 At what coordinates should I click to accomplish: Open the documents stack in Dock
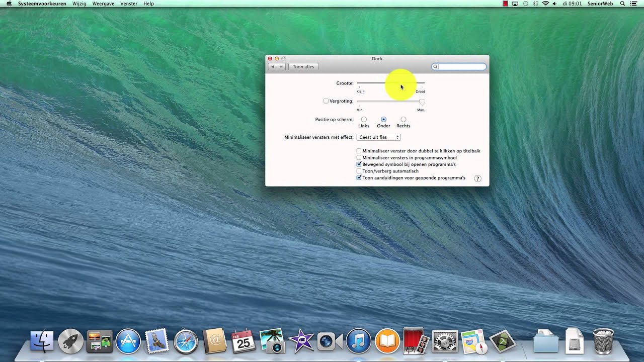pyautogui.click(x=575, y=341)
